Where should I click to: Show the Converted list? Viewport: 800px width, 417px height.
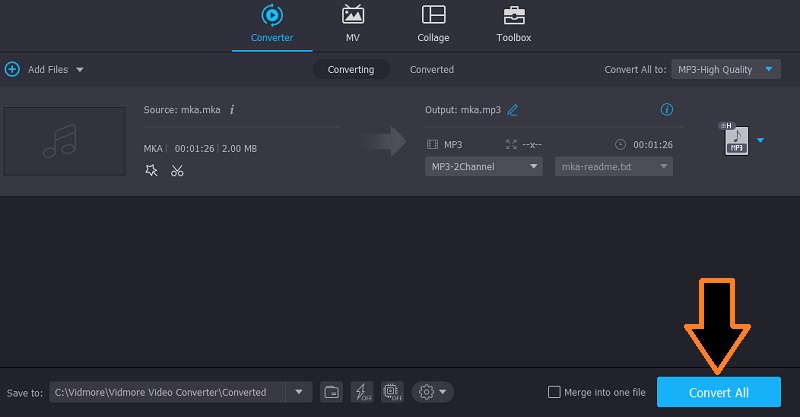pyautogui.click(x=431, y=69)
